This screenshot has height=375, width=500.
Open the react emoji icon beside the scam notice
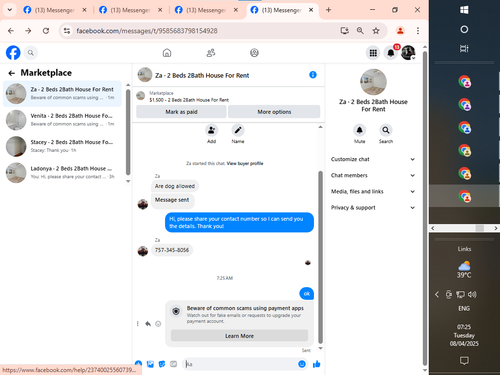pyautogui.click(x=158, y=324)
